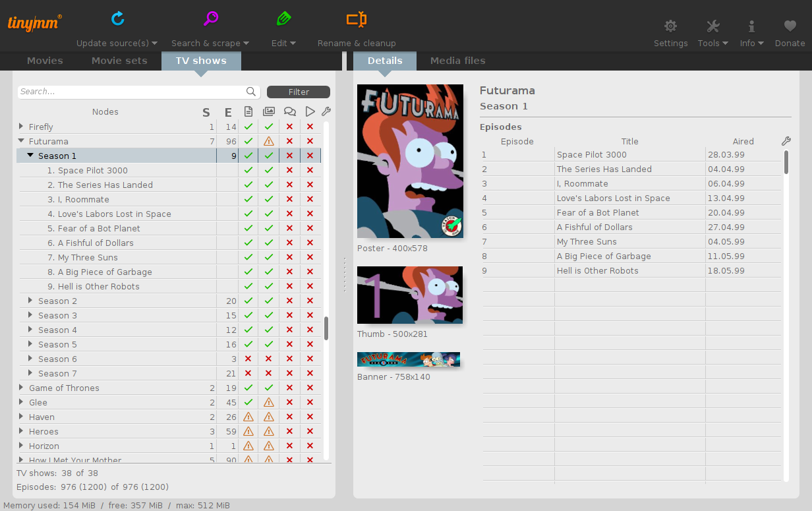Click the Rename & cleanup icon
Image resolution: width=812 pixels, height=511 pixels.
[x=357, y=19]
